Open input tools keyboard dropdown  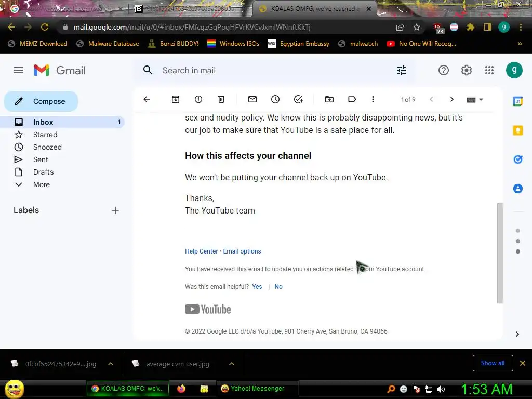tap(475, 100)
